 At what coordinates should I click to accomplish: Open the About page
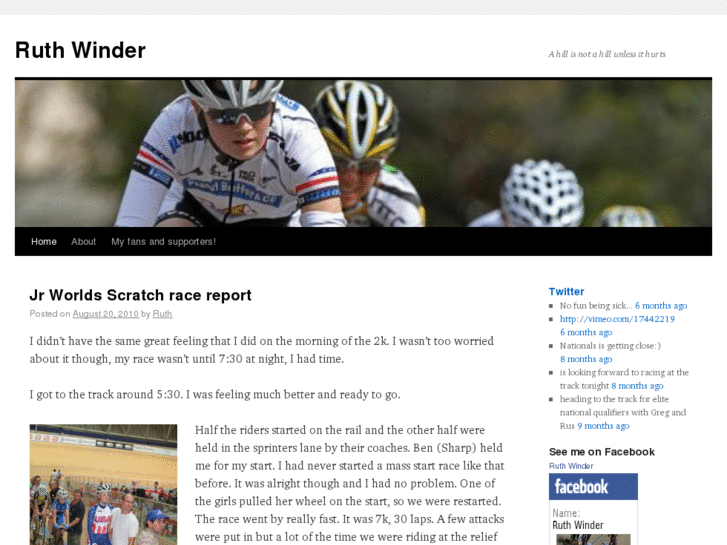coord(83,242)
